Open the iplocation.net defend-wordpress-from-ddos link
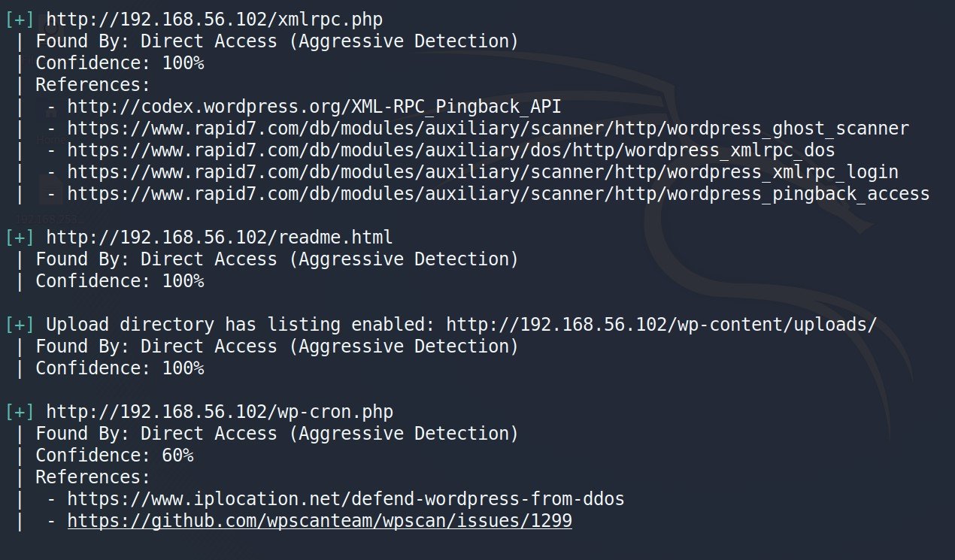This screenshot has height=560, width=955. 346,499
